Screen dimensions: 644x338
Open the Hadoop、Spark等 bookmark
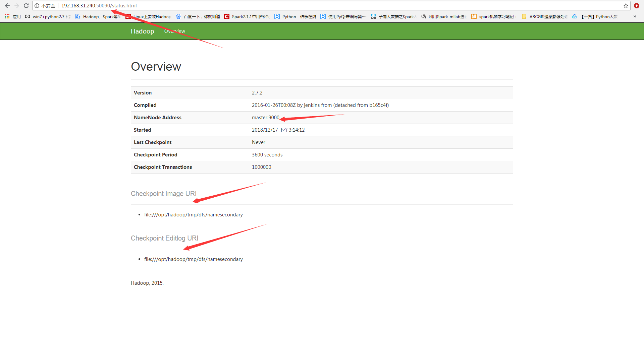point(98,16)
